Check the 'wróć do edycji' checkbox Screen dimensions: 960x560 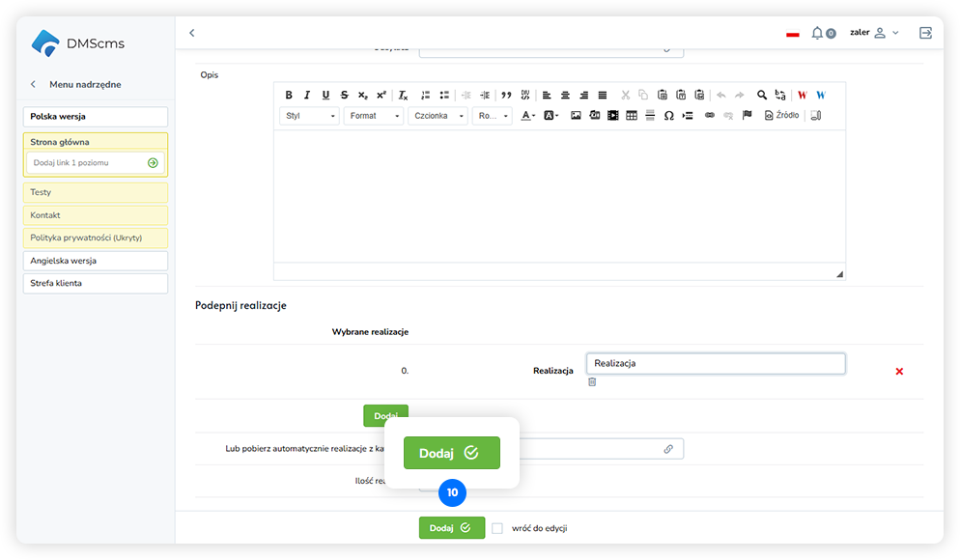pyautogui.click(x=497, y=528)
